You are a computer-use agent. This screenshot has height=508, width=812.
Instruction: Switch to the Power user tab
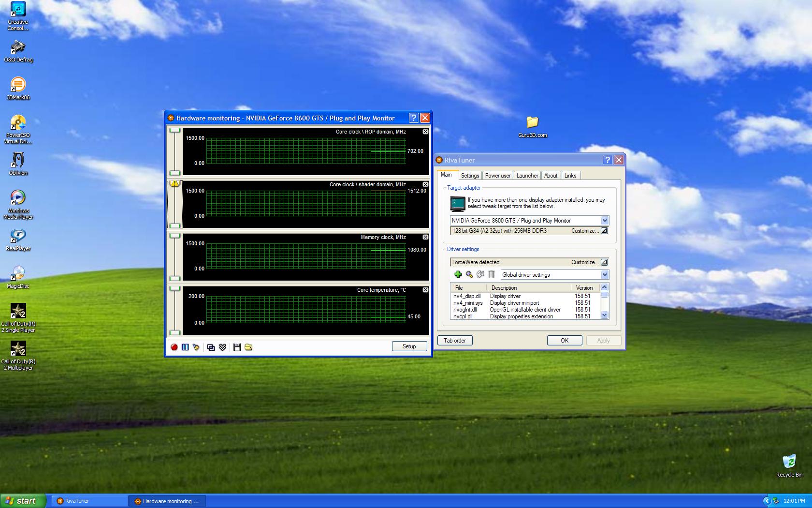click(x=498, y=176)
